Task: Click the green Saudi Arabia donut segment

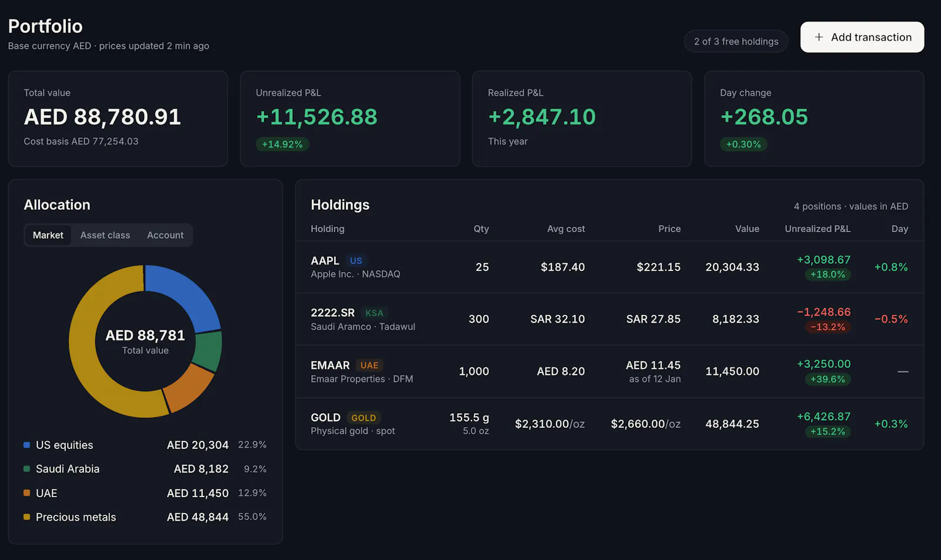Action: [x=208, y=351]
